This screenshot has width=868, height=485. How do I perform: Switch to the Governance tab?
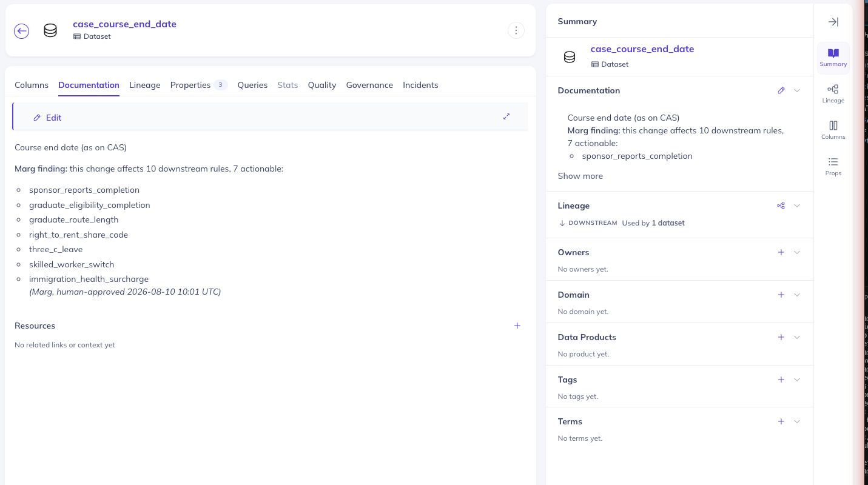[x=369, y=85]
